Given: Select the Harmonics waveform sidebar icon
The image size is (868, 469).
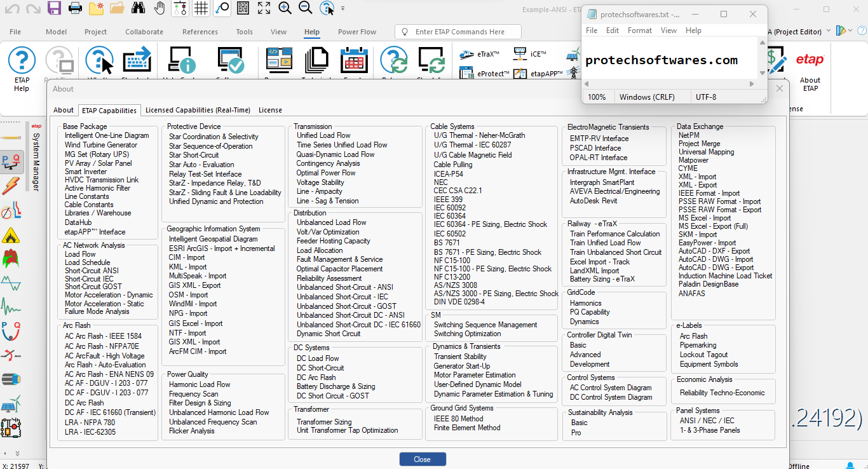Looking at the screenshot, I should point(11,283).
